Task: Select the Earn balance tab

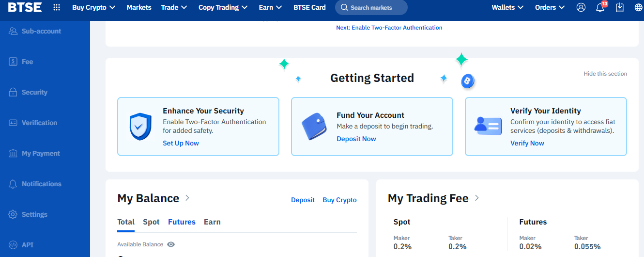Action: [x=212, y=222]
